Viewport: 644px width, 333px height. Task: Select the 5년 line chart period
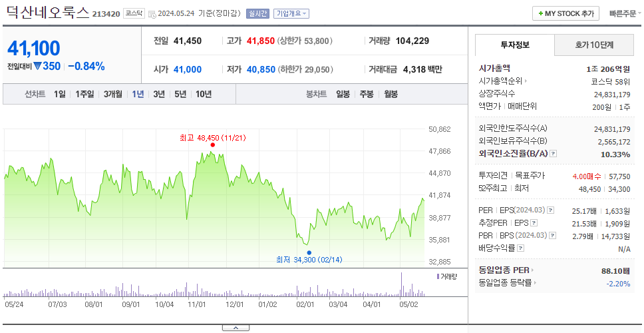(x=180, y=94)
